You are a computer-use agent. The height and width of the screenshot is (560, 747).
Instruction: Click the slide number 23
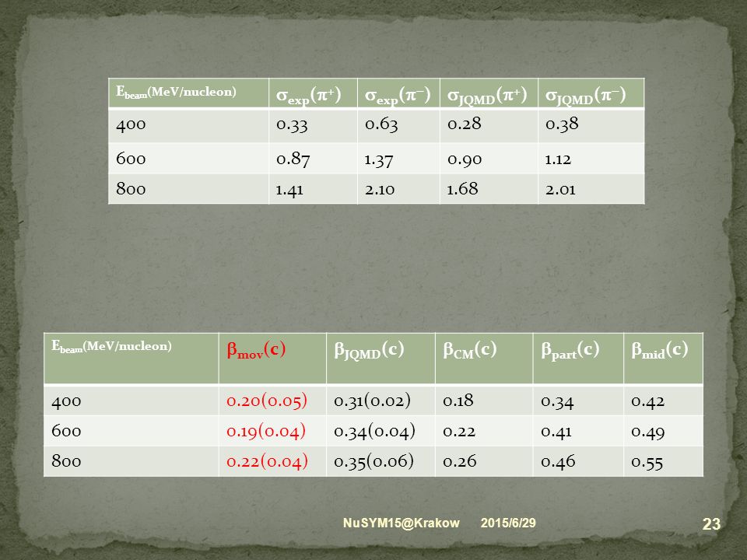click(711, 523)
